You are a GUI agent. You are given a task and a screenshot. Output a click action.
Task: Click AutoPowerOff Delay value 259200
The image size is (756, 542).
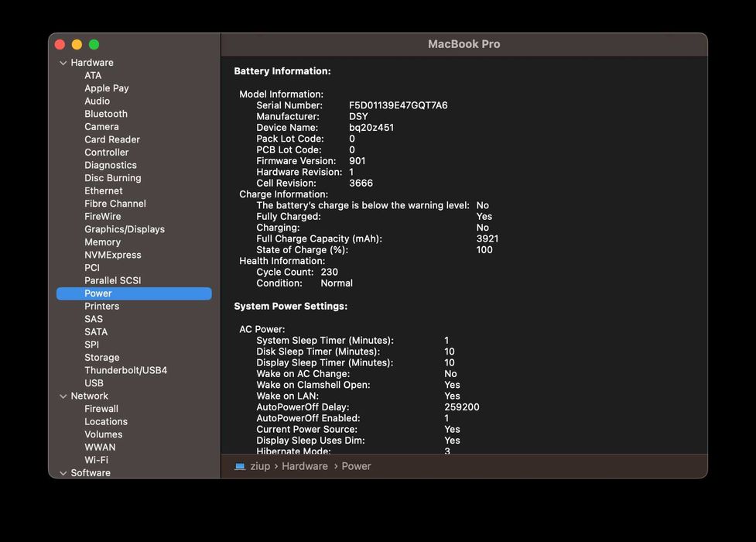click(462, 406)
